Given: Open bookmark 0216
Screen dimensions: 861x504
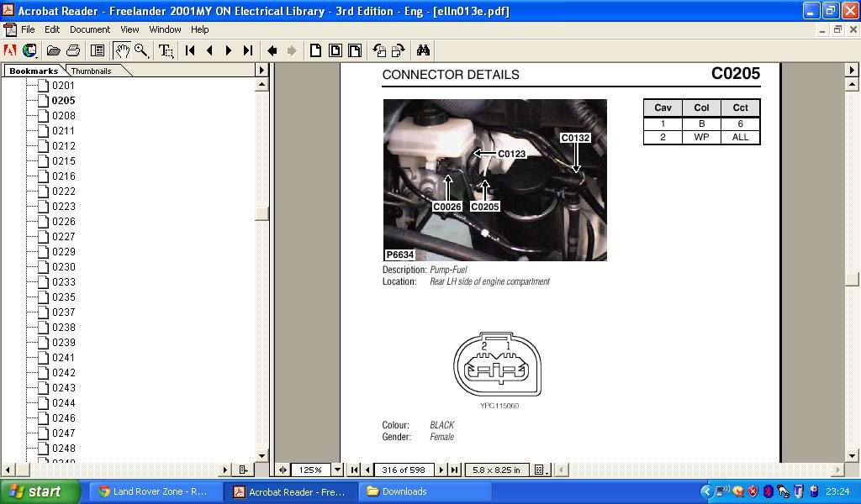Looking at the screenshot, I should point(63,176).
